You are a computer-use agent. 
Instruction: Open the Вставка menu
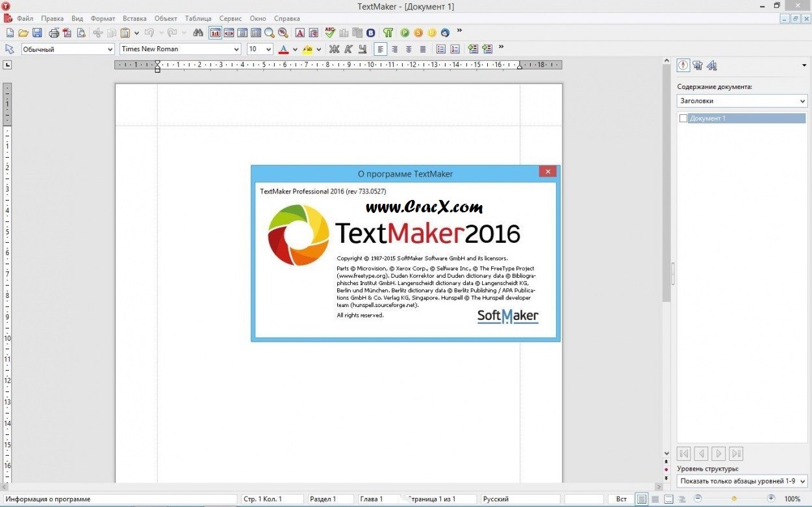134,18
